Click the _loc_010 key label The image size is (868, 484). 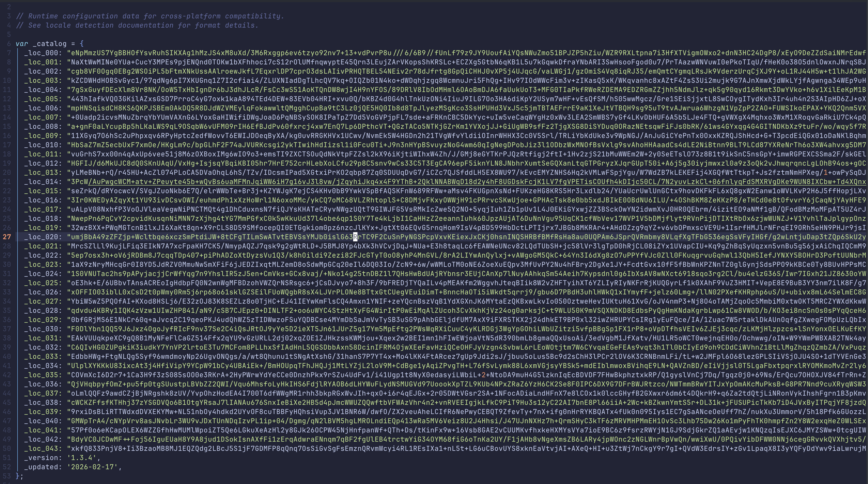point(42,145)
